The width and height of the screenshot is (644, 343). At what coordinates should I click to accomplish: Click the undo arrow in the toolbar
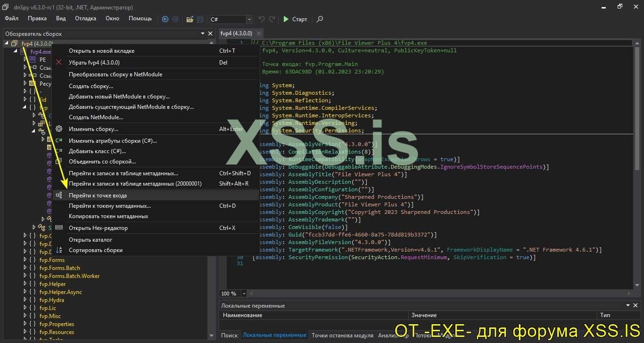pyautogui.click(x=261, y=19)
